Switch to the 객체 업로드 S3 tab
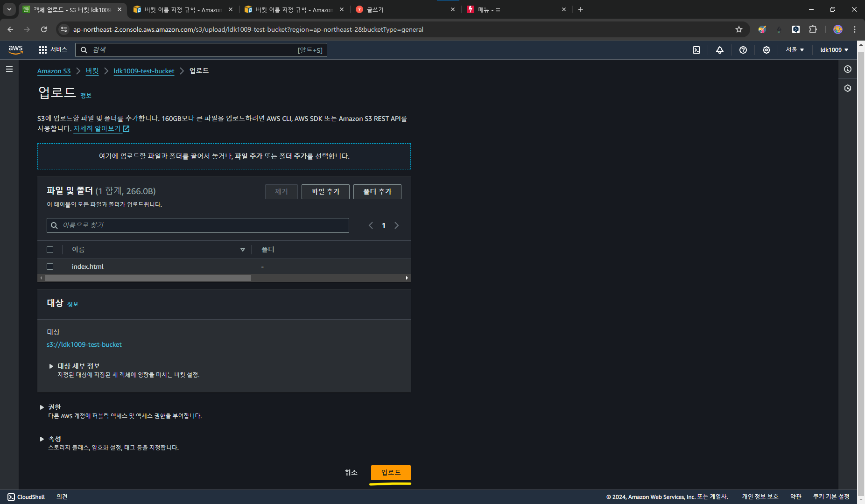This screenshot has height=504, width=865. click(x=72, y=9)
